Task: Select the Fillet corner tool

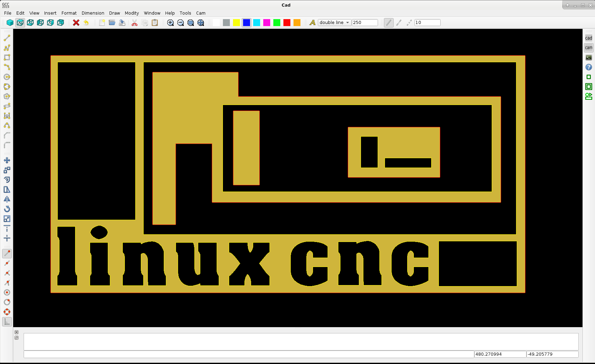Action: (x=7, y=145)
